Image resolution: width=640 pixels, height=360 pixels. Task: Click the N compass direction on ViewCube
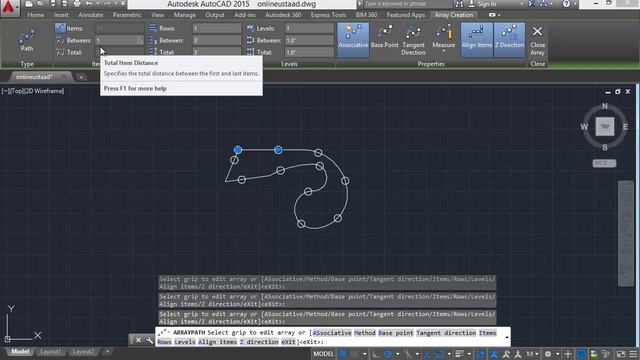[604, 106]
